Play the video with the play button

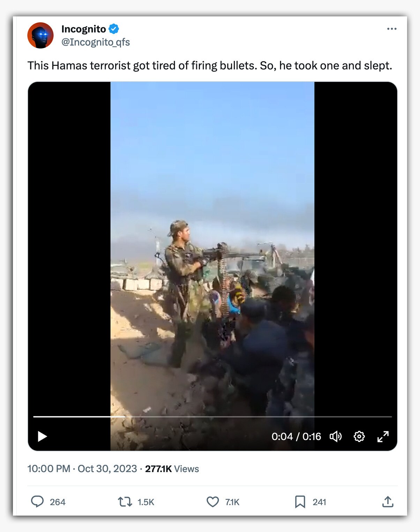click(x=42, y=436)
